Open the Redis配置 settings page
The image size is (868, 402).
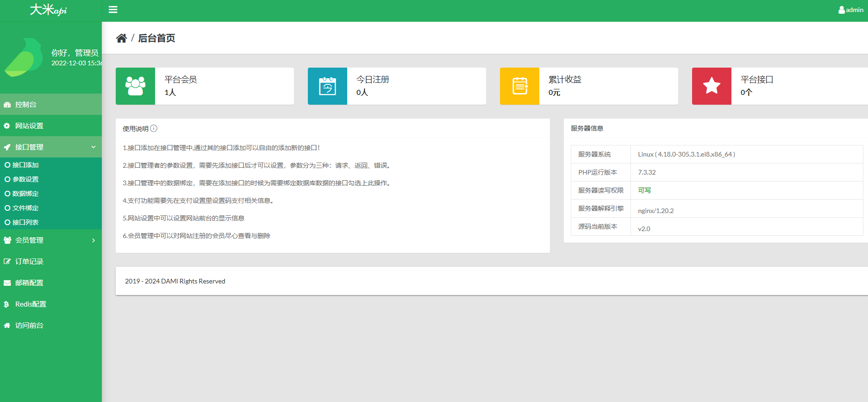31,304
